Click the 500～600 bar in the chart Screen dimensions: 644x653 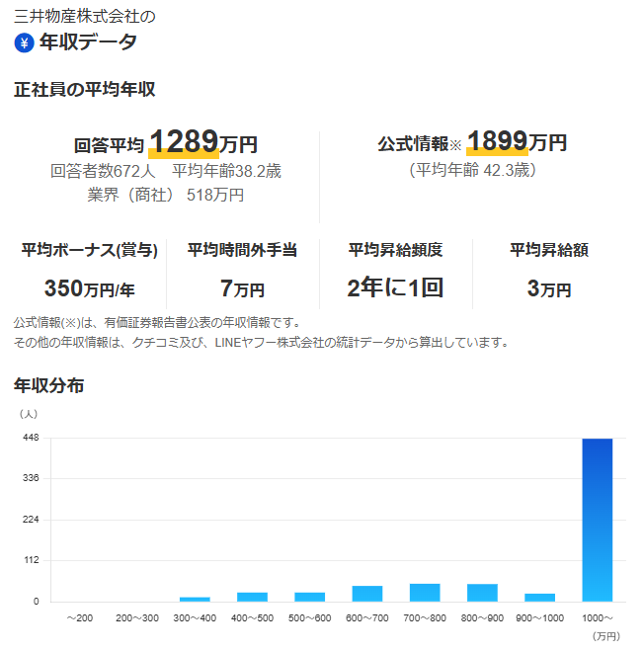[310, 597]
